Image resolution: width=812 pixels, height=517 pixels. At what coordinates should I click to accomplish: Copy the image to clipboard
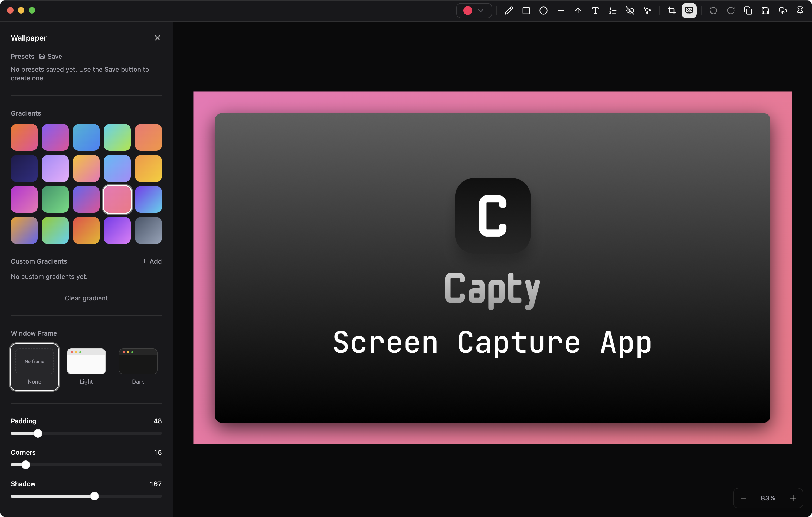(748, 11)
